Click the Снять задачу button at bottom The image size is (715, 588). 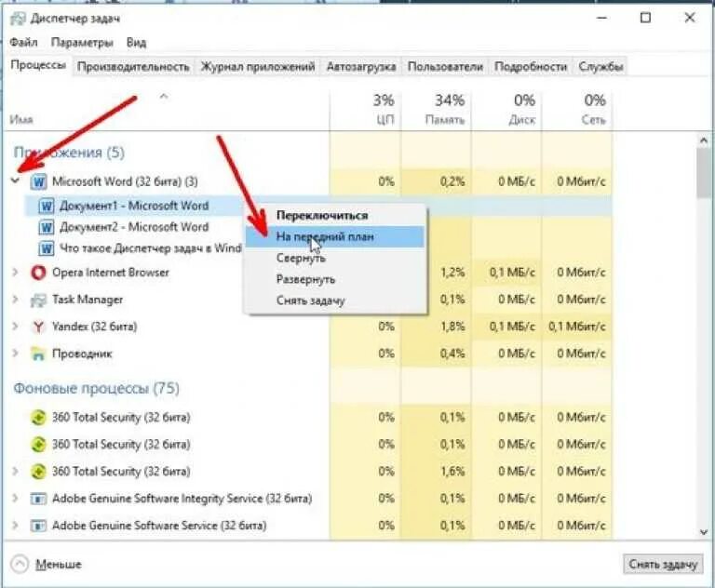point(663,565)
